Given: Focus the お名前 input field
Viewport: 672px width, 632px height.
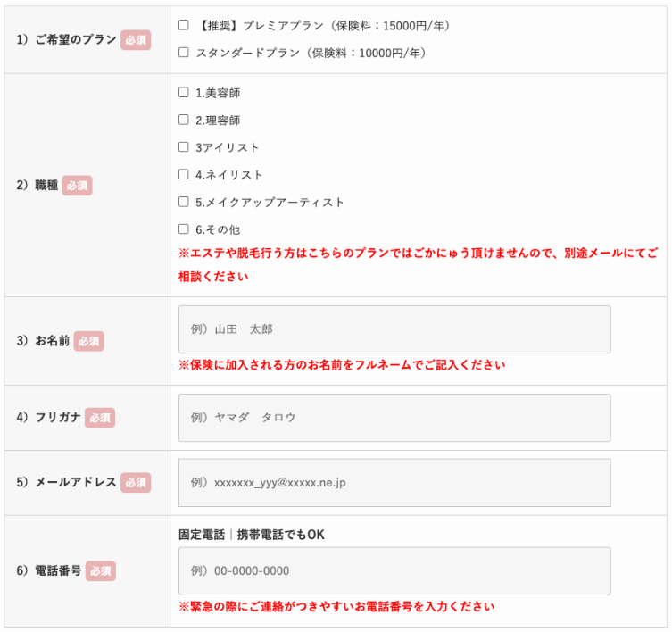Looking at the screenshot, I should tap(394, 329).
